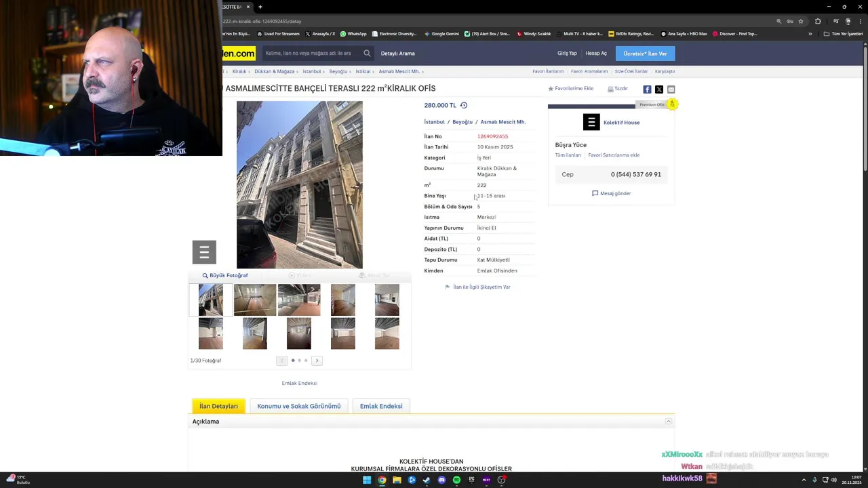Click the Emlak Endeksi link under photos
The height and width of the screenshot is (488, 868).
[x=299, y=383]
